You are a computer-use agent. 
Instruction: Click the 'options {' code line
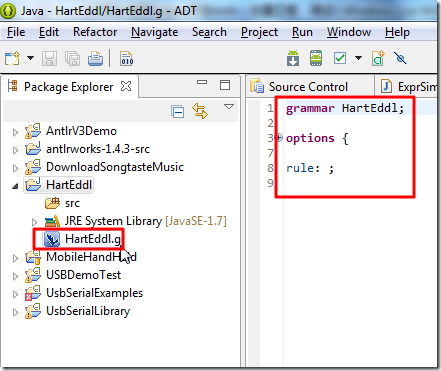(x=317, y=138)
